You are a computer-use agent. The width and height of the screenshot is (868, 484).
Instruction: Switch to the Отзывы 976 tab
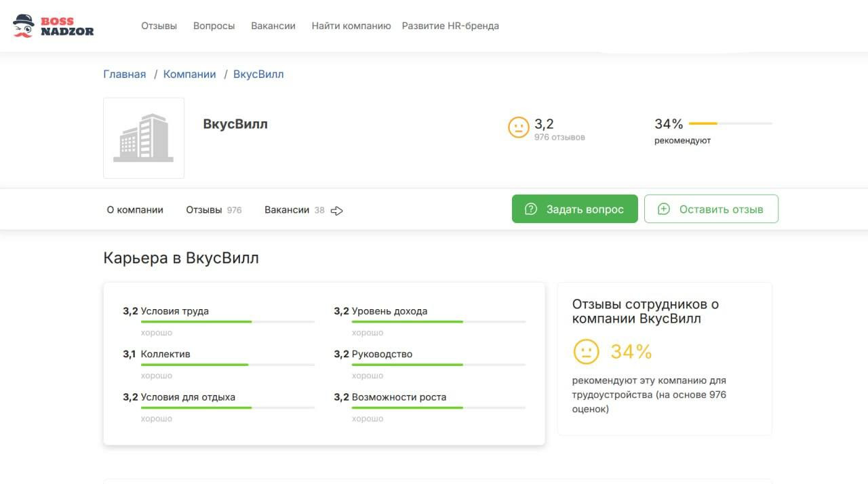tap(214, 210)
